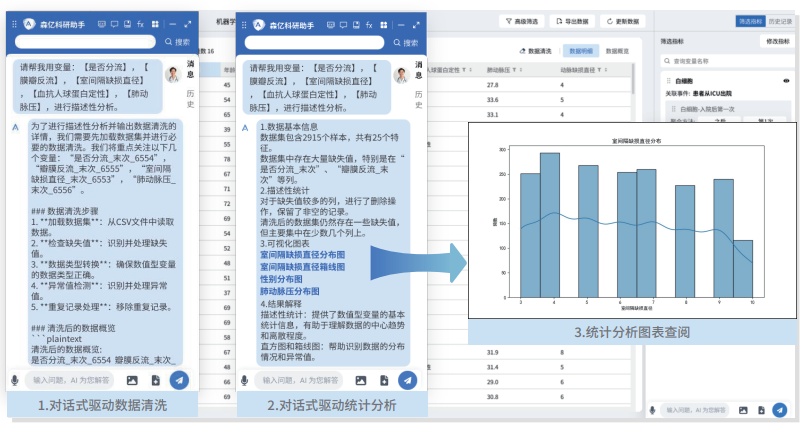806x428 pixels.
Task: Click 搜索 in the left assistant window
Action: [177, 42]
